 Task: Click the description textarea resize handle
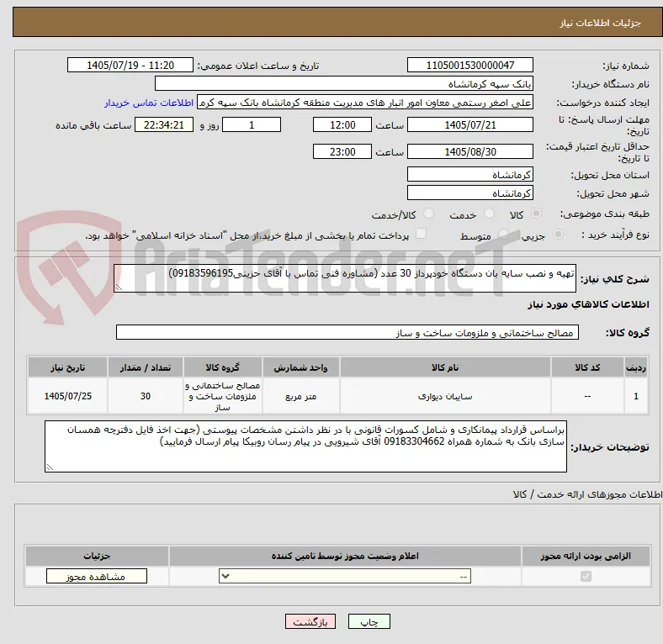pyautogui.click(x=119, y=288)
